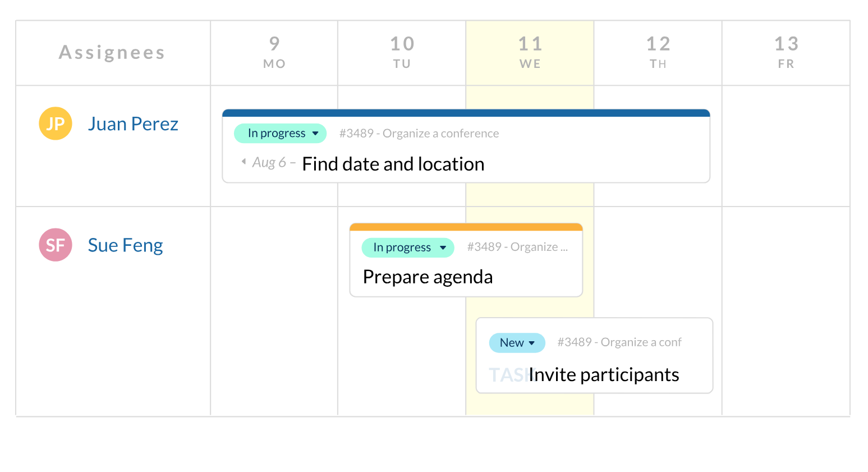Click the orange bar on Prepare agenda
This screenshot has height=472, width=868.
tap(466, 227)
